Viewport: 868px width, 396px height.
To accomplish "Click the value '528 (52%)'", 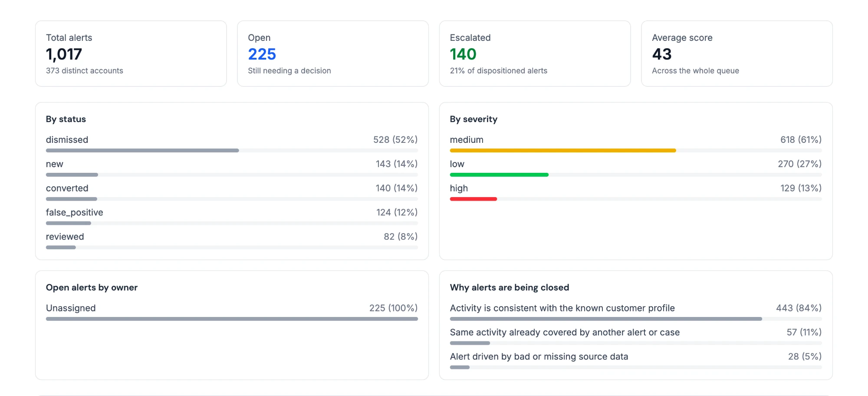I will tap(395, 140).
